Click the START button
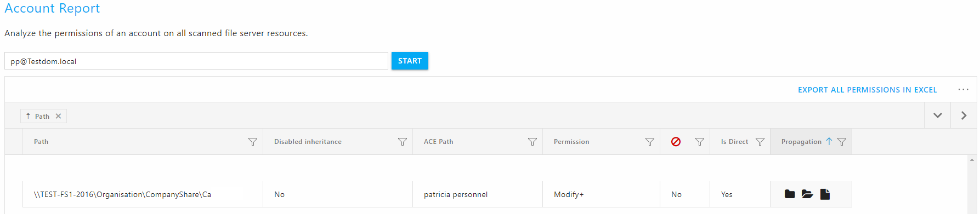The image size is (980, 214). [x=410, y=61]
